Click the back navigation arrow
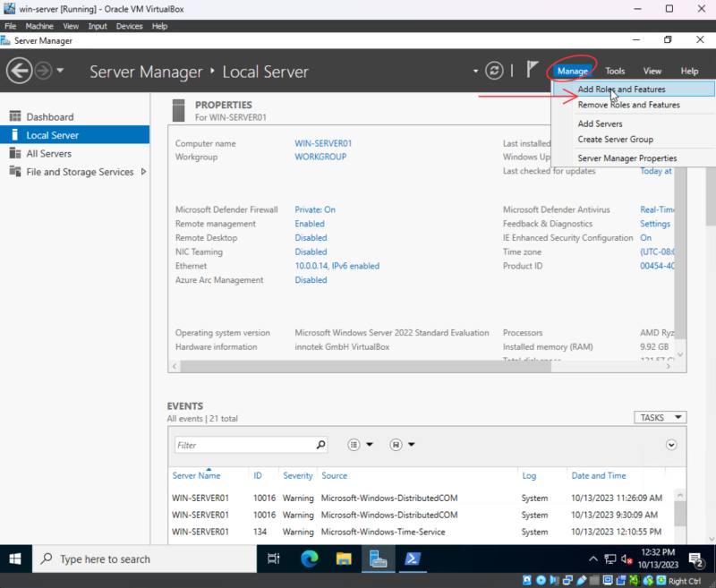This screenshot has width=716, height=588. tap(20, 71)
